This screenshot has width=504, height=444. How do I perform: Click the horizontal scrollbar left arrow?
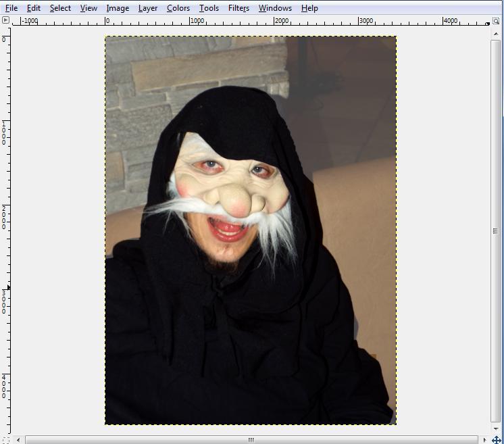(18, 440)
